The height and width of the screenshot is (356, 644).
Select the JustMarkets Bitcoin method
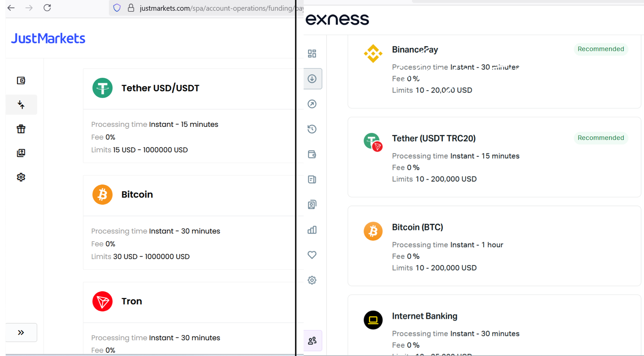[189, 222]
